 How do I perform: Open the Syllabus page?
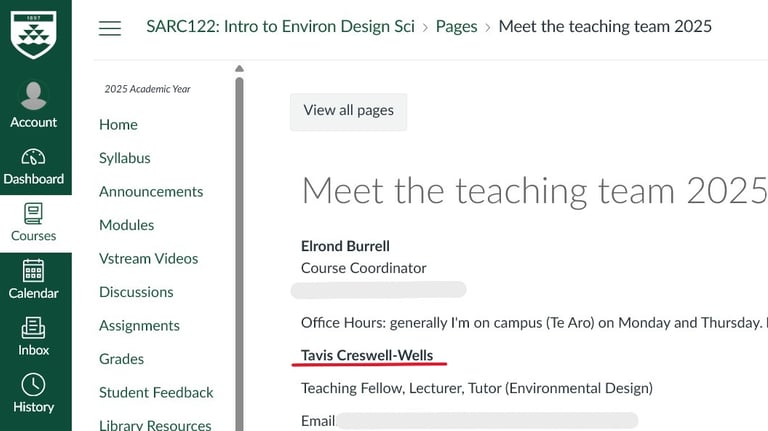coord(124,158)
